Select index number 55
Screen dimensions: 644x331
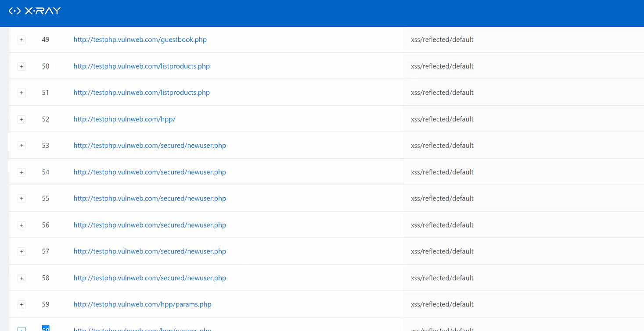[x=46, y=199]
